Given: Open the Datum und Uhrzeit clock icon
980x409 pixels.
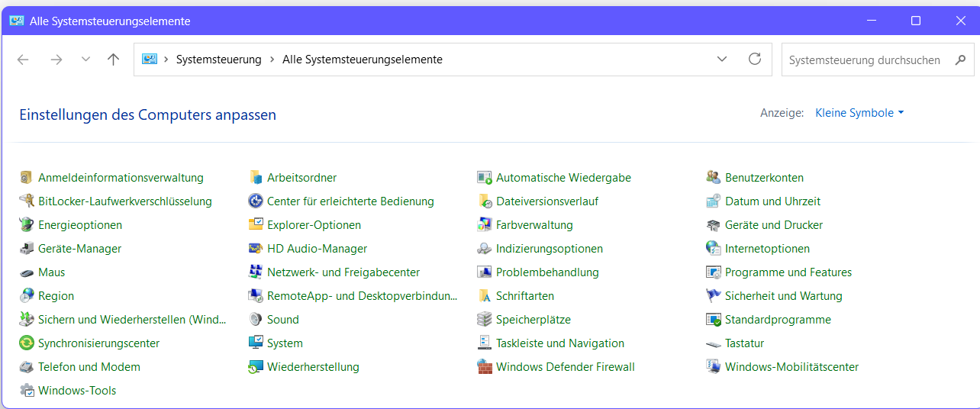Looking at the screenshot, I should 714,201.
